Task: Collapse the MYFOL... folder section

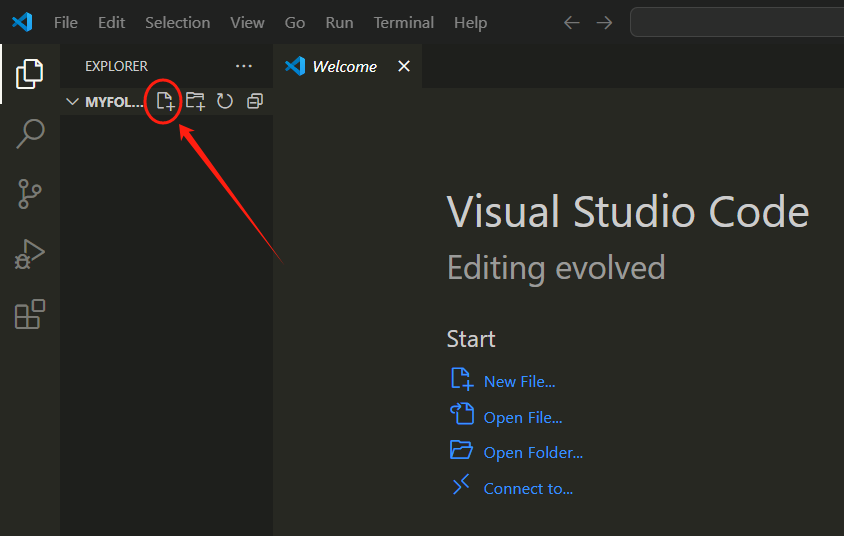Action: [72, 102]
